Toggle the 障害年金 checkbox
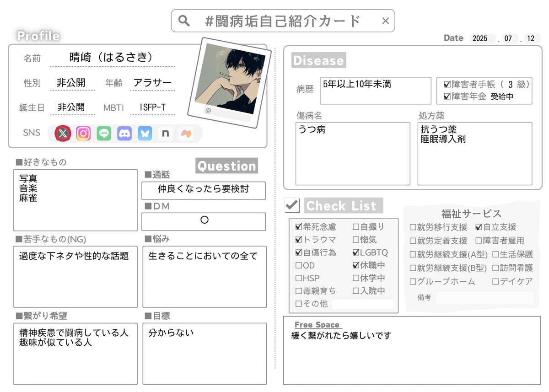The image size is (549, 392). 447,97
